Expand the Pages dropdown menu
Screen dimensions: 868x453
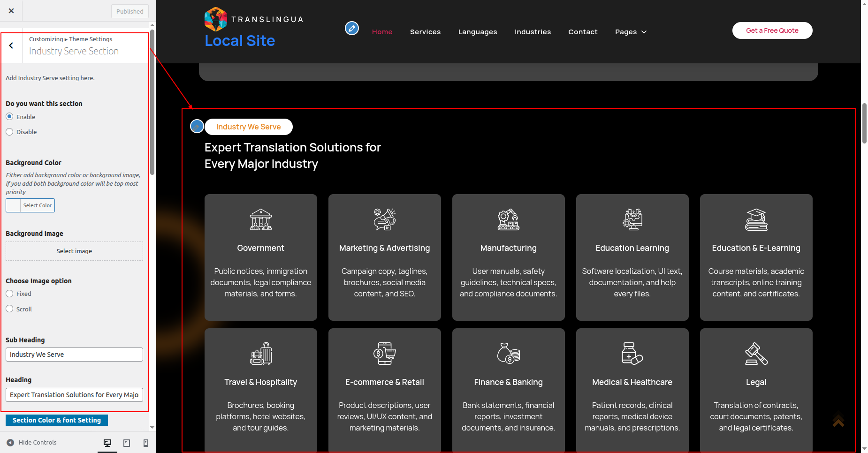(631, 32)
